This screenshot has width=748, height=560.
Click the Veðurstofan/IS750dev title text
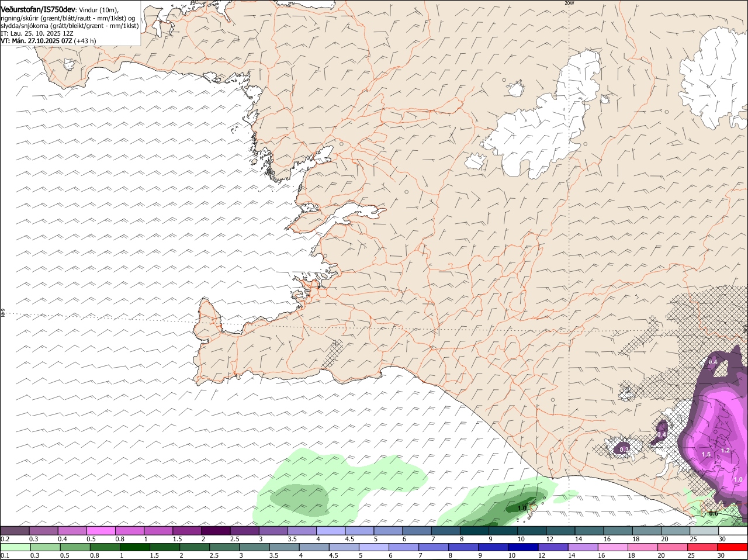(38, 9)
